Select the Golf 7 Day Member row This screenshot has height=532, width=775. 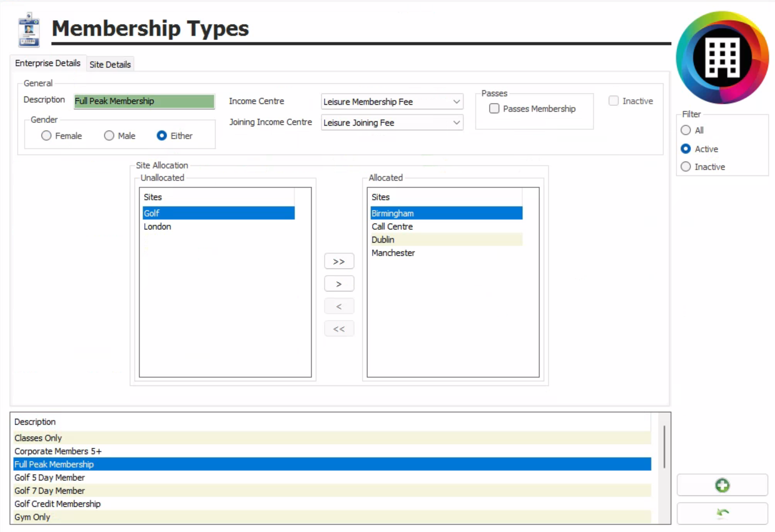click(x=332, y=491)
